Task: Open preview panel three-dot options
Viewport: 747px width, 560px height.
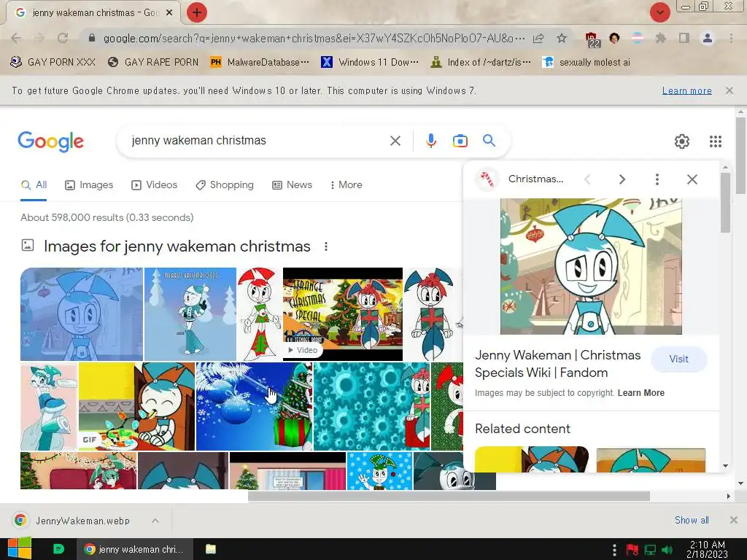Action: (657, 179)
